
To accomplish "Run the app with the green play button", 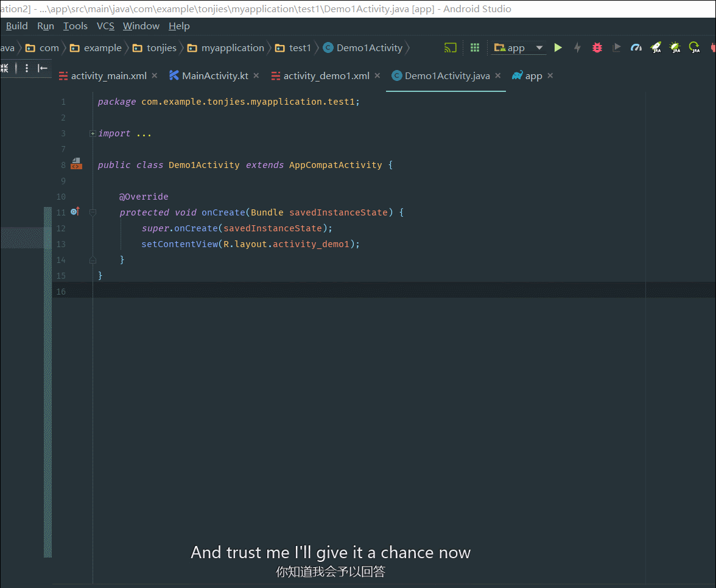I will pos(558,47).
